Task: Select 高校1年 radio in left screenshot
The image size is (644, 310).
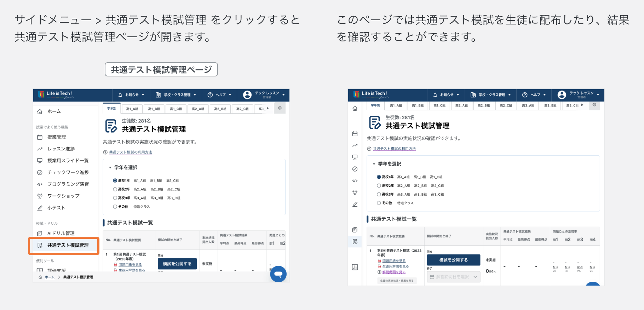Action: tap(115, 180)
